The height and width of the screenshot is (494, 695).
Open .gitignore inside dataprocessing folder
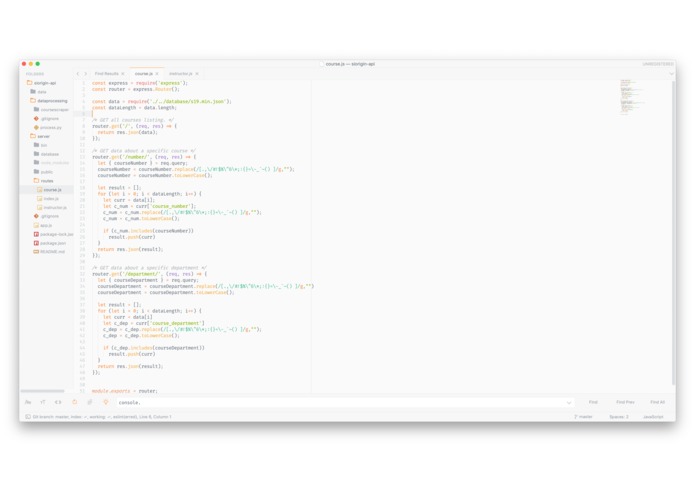[x=46, y=118]
